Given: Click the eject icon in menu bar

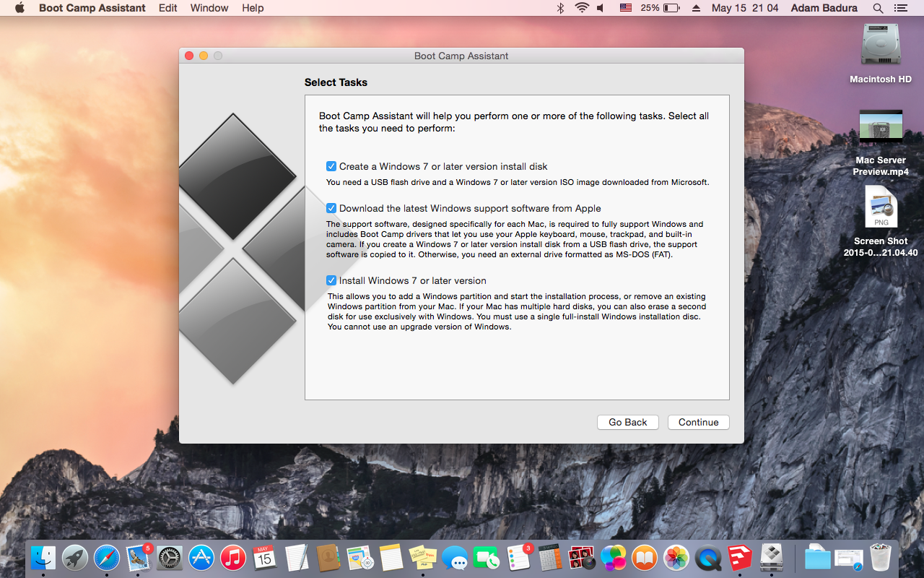Looking at the screenshot, I should tap(696, 8).
